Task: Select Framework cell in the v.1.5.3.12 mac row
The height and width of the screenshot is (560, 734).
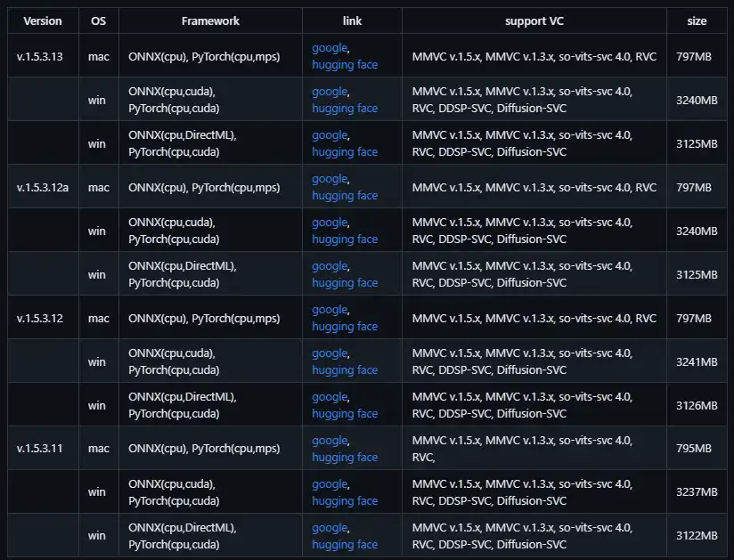Action: point(210,319)
